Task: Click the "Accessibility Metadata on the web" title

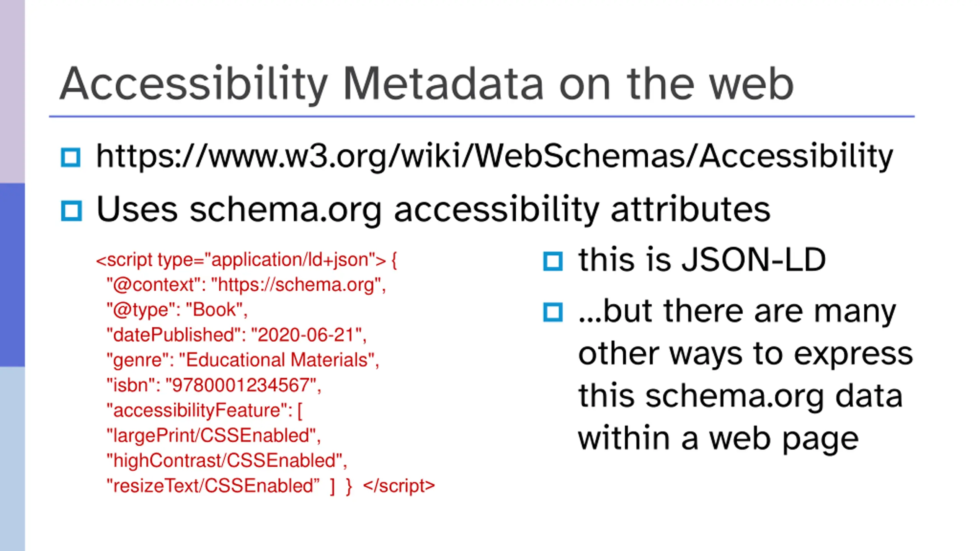Action: [x=426, y=84]
